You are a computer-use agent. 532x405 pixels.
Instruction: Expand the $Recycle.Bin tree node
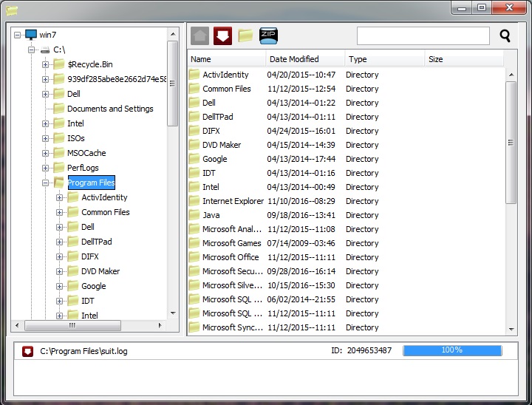tap(45, 64)
